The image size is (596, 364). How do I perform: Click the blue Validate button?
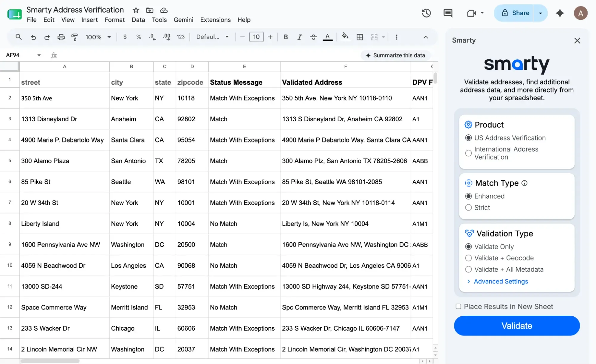pyautogui.click(x=517, y=326)
